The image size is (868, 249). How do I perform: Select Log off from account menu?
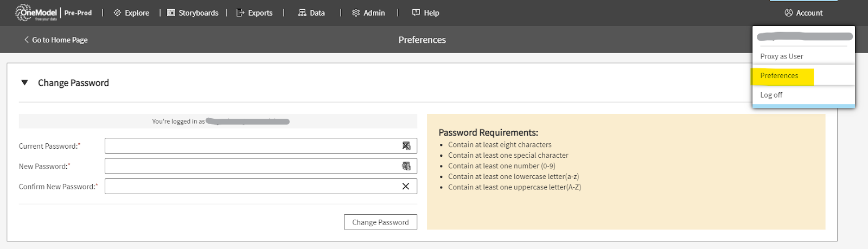(771, 95)
